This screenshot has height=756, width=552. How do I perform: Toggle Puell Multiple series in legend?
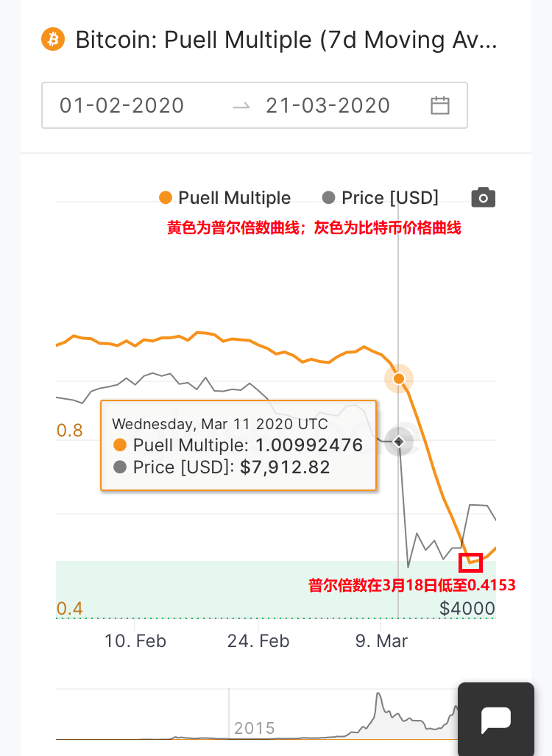pos(234,198)
